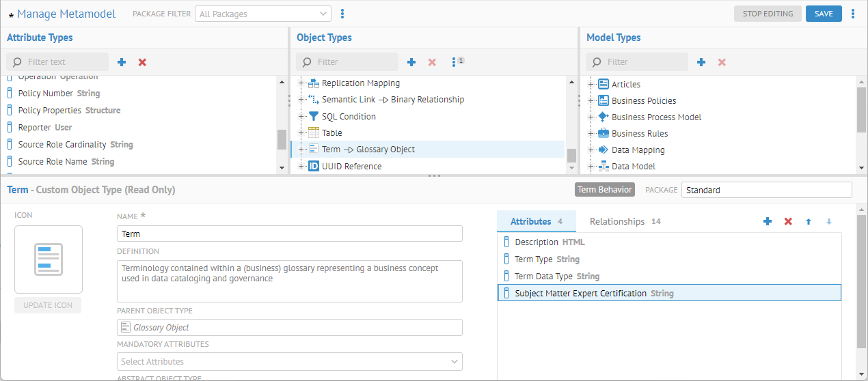Select the Attributes tab

(536, 221)
